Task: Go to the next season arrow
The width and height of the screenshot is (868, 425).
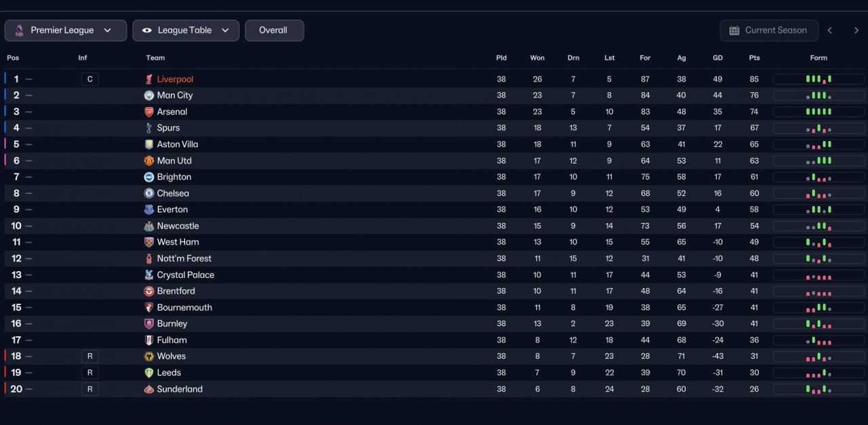Action: pos(856,31)
